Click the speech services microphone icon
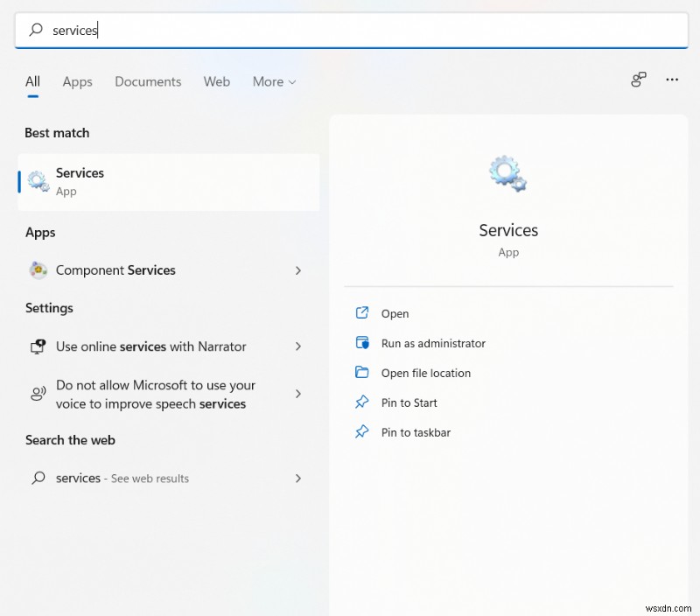This screenshot has width=700, height=616. 37,394
